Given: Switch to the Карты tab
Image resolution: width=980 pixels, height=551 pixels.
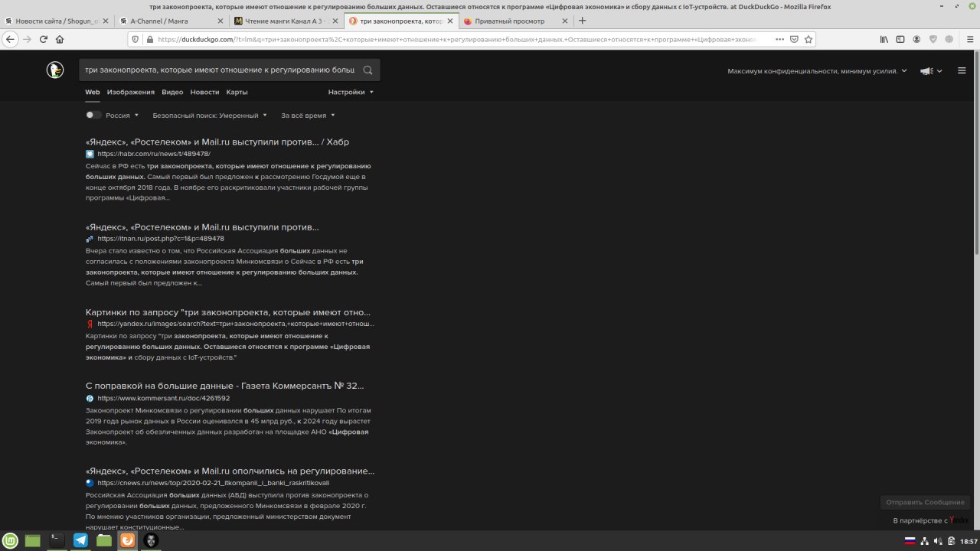Looking at the screenshot, I should pos(237,92).
